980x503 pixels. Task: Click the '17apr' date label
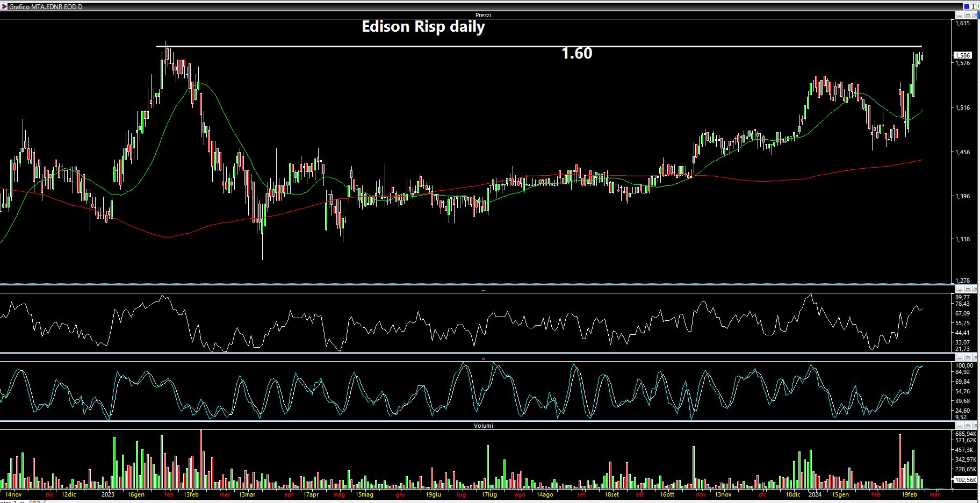311,494
